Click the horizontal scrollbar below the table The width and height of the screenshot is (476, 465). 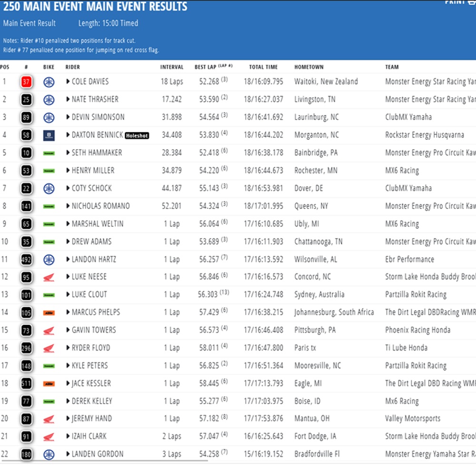coord(105,461)
